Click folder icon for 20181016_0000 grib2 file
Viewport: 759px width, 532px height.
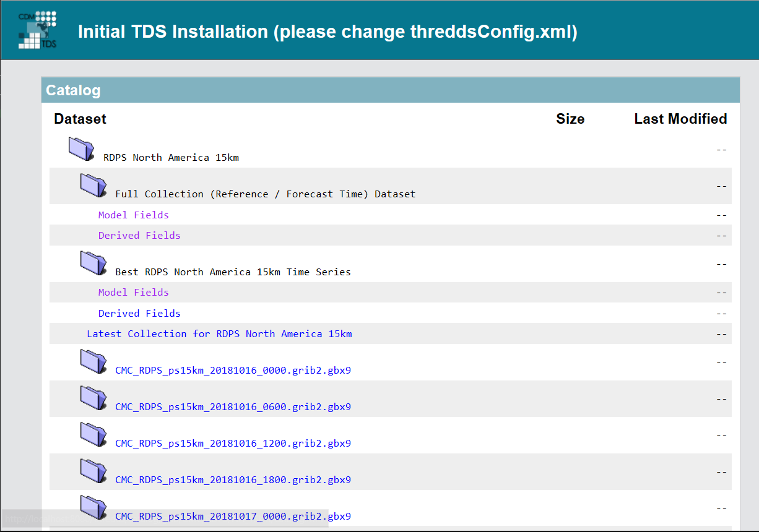93,361
